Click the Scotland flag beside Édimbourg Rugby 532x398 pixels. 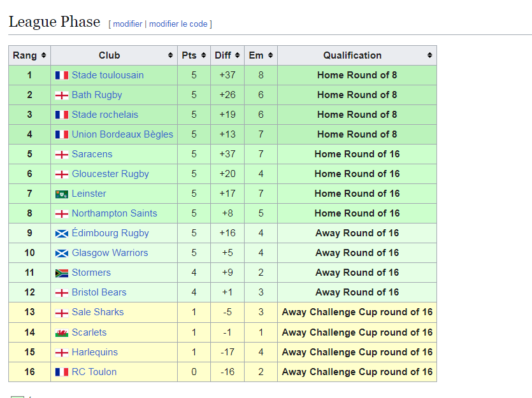(62, 234)
